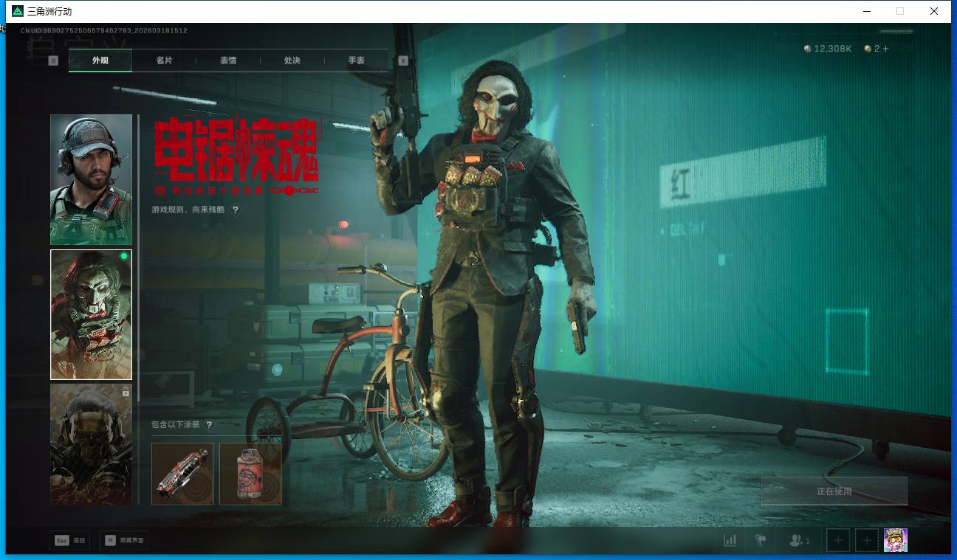The height and width of the screenshot is (560, 957).
Task: Switch to the 表情 tab
Action: (228, 61)
